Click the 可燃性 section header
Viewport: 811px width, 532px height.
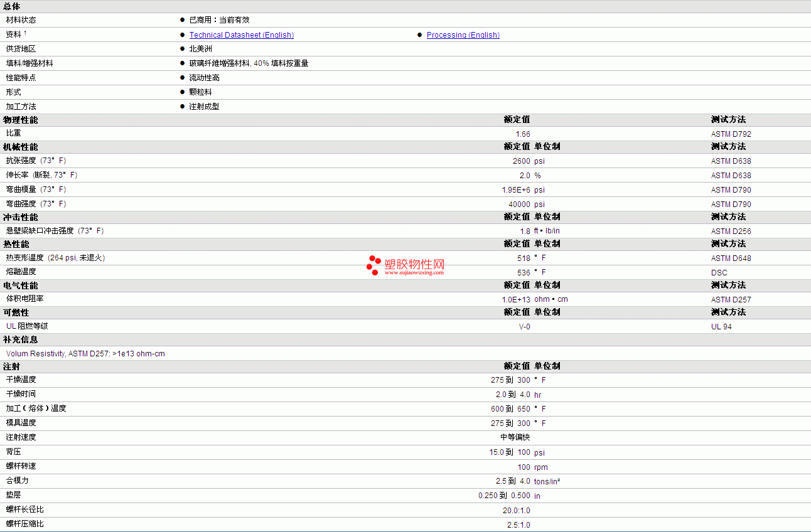click(16, 312)
